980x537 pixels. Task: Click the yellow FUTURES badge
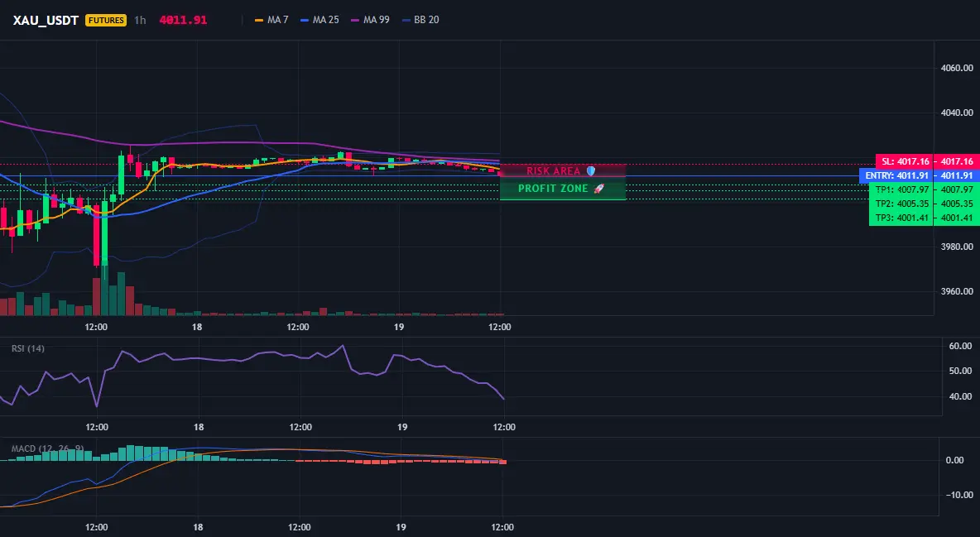point(106,20)
